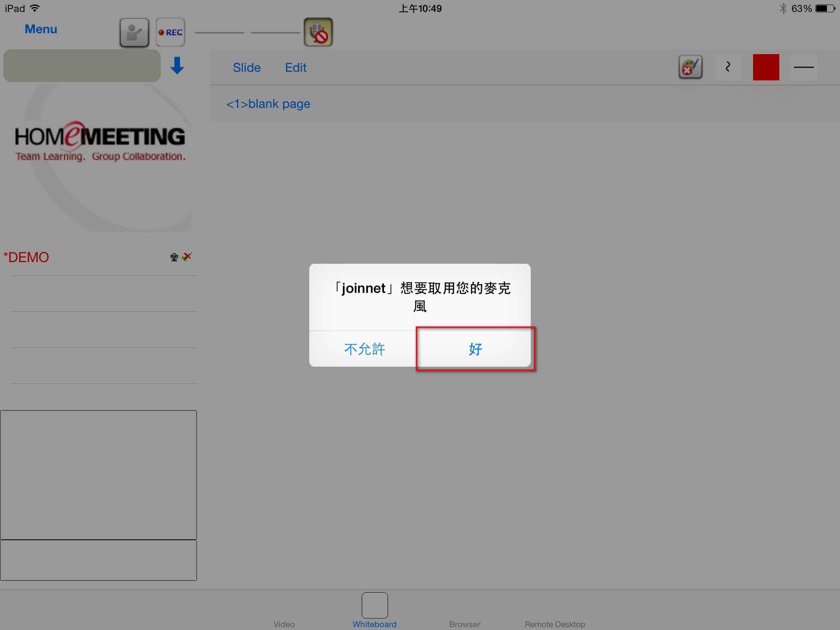The height and width of the screenshot is (630, 840).
Task: Click DEMO user's microphone status icon
Action: [x=174, y=257]
